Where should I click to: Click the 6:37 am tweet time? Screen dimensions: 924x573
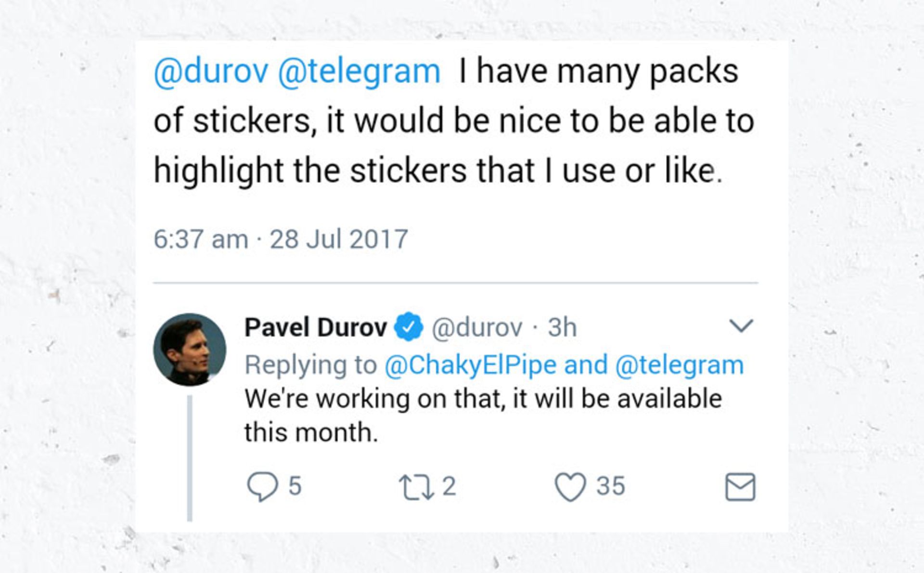(x=201, y=239)
